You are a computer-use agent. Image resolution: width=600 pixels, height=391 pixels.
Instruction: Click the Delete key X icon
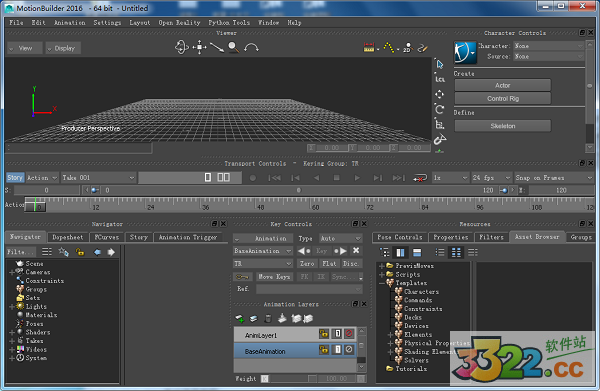(x=356, y=251)
